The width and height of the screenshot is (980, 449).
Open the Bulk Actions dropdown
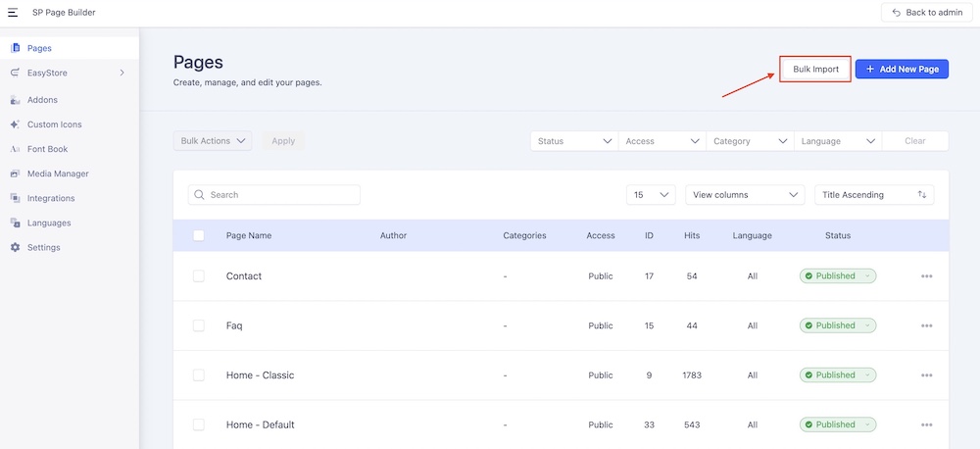(213, 141)
